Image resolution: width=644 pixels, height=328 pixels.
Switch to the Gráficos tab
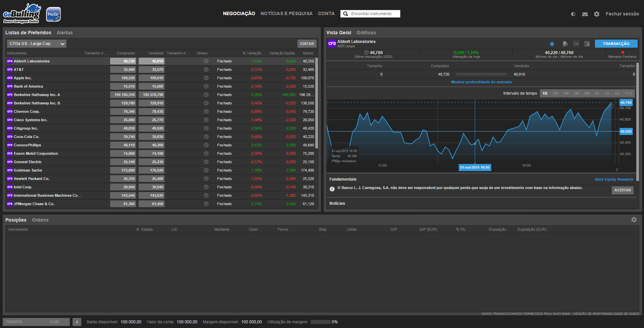[x=366, y=33]
